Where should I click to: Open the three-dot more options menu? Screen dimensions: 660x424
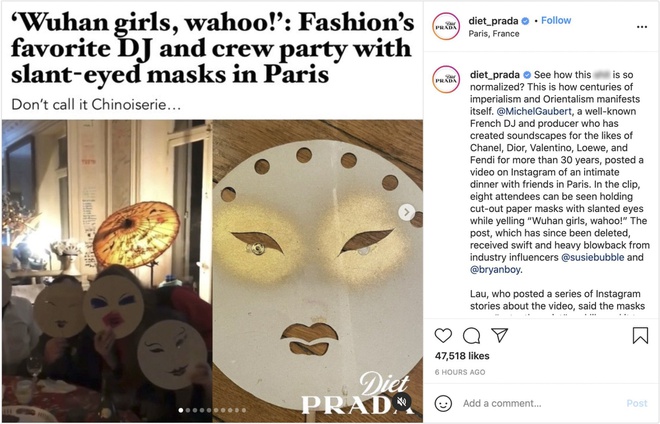coord(641,27)
